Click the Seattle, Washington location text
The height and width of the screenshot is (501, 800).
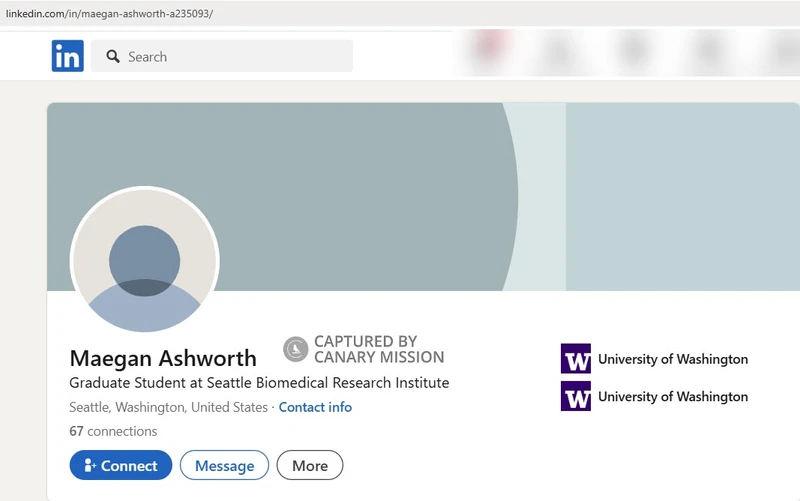click(168, 407)
